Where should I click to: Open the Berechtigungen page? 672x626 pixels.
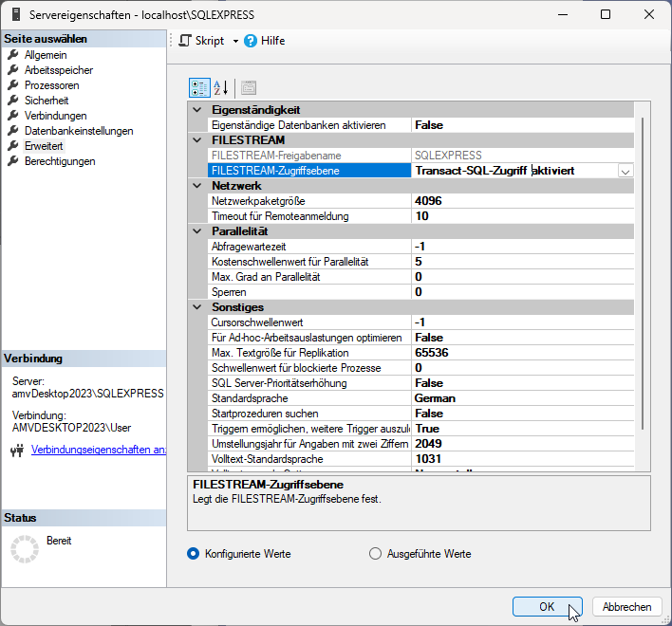pos(60,161)
